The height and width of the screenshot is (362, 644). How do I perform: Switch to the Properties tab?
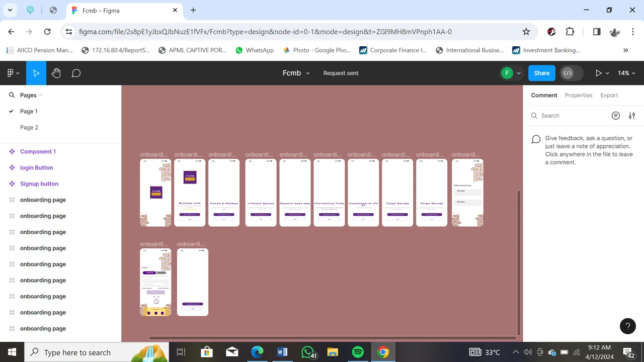(579, 95)
